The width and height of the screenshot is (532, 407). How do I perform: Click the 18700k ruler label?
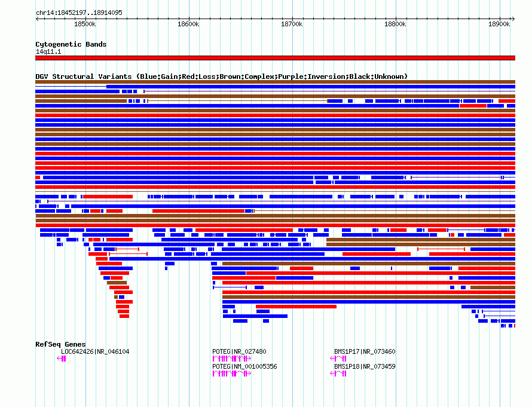pyautogui.click(x=292, y=24)
